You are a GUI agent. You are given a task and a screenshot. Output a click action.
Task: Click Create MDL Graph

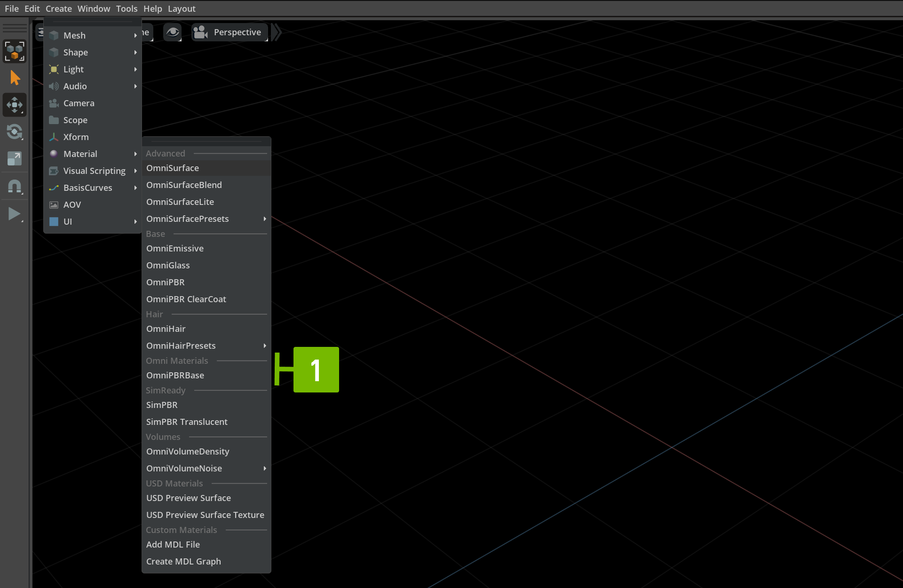pos(206,561)
